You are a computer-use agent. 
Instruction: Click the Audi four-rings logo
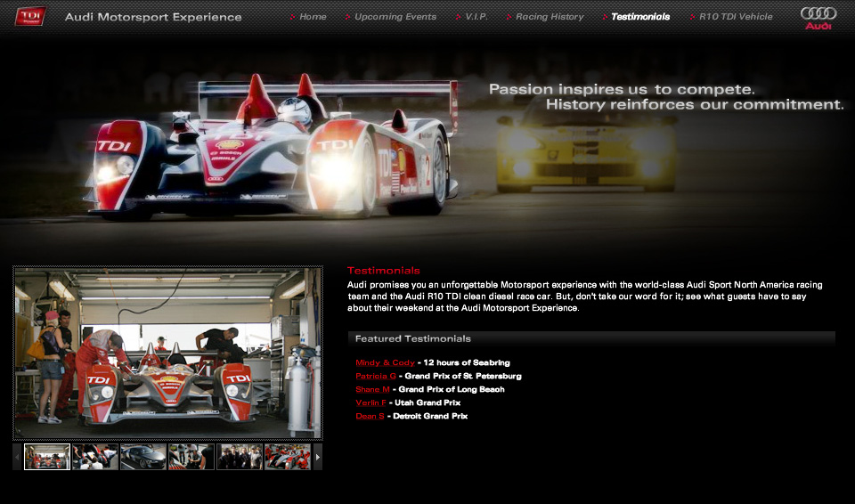[x=818, y=17]
